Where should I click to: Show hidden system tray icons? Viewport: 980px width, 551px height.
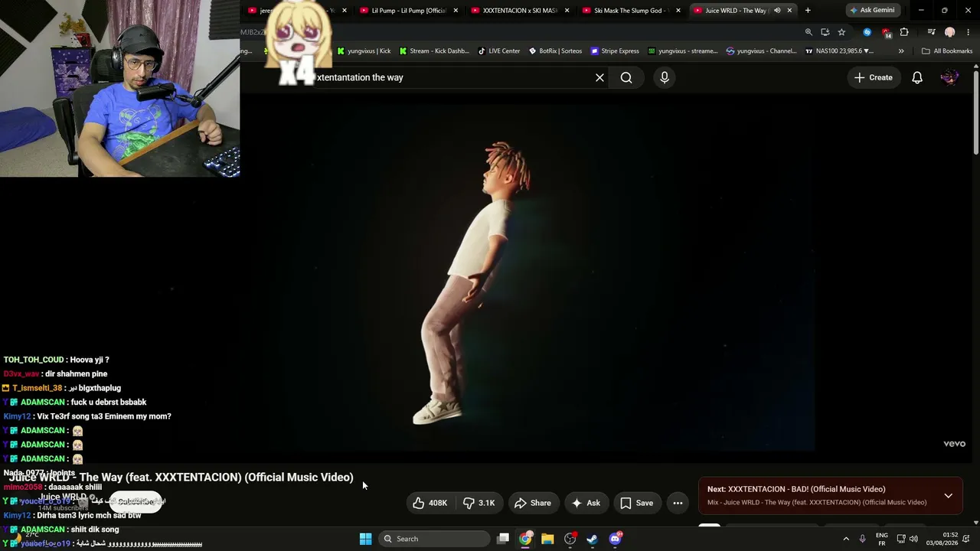[x=846, y=539]
